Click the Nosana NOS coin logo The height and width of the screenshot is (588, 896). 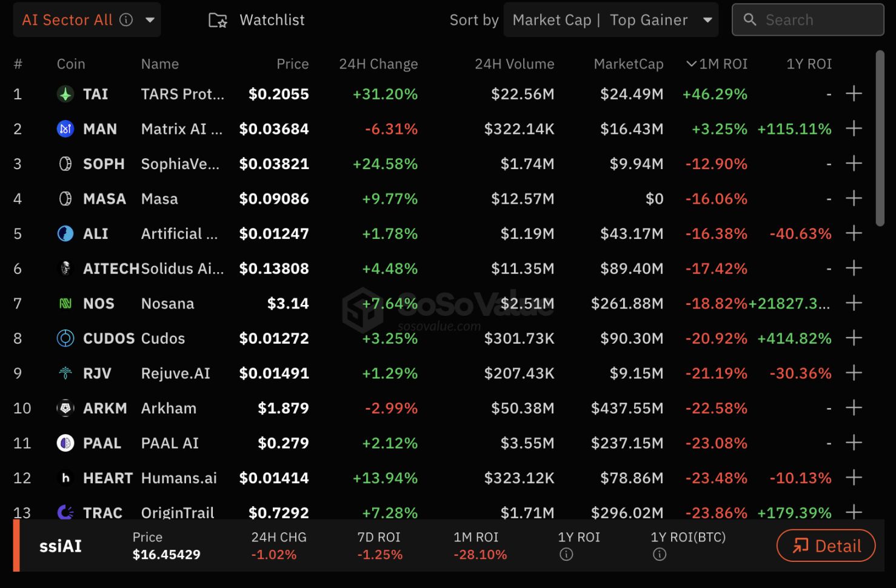pyautogui.click(x=65, y=304)
